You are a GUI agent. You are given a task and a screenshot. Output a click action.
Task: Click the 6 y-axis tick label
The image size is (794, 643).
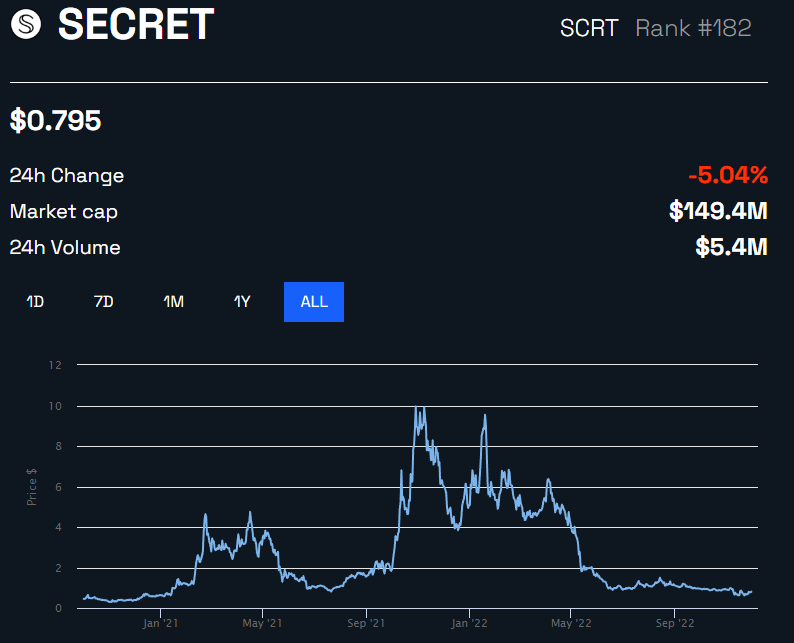(x=59, y=487)
